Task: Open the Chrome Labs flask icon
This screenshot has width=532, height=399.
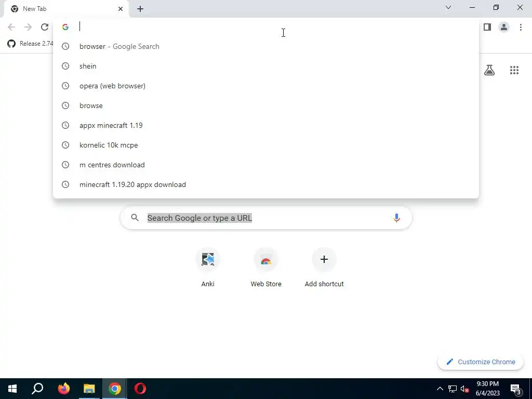Action: [489, 70]
